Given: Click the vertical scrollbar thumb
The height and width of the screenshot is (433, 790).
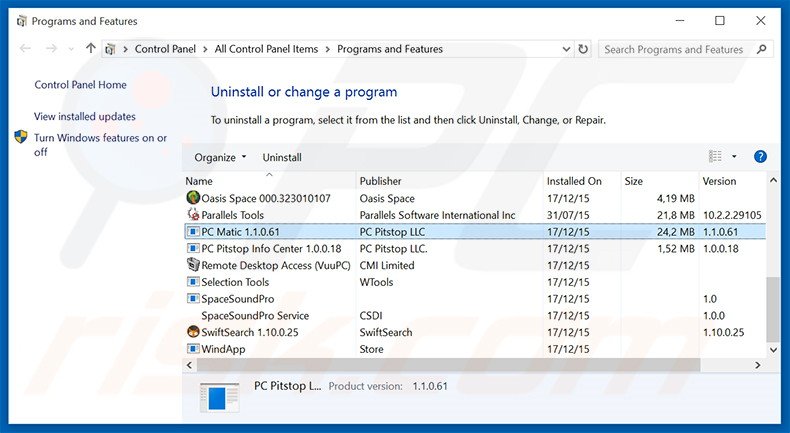Looking at the screenshot, I should (773, 309).
